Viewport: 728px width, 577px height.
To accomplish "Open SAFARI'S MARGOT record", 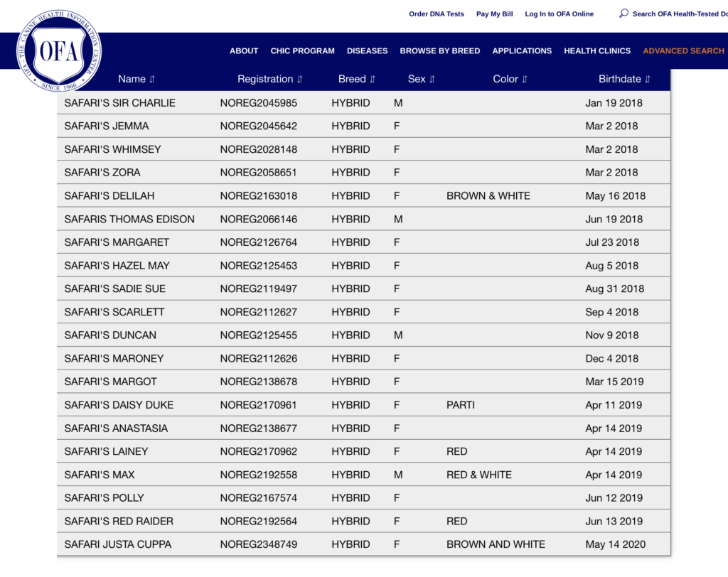I will tap(110, 382).
